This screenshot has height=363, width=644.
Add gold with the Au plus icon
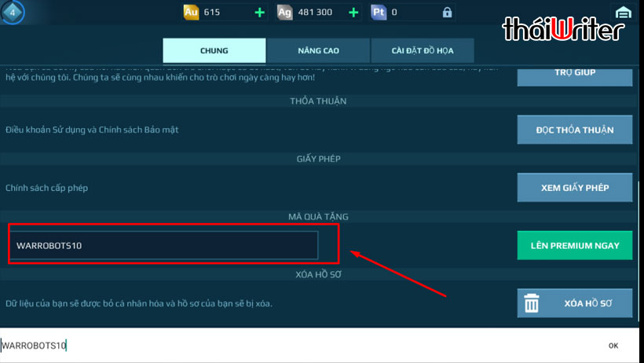260,13
